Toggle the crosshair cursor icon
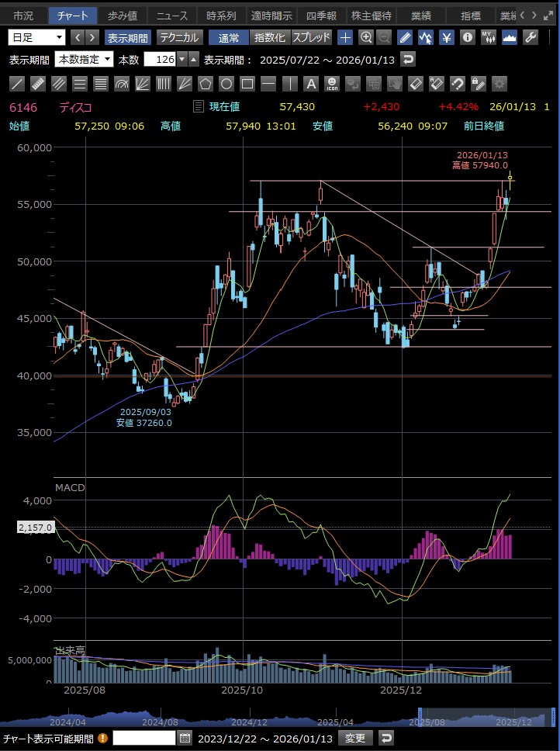 pyautogui.click(x=346, y=37)
